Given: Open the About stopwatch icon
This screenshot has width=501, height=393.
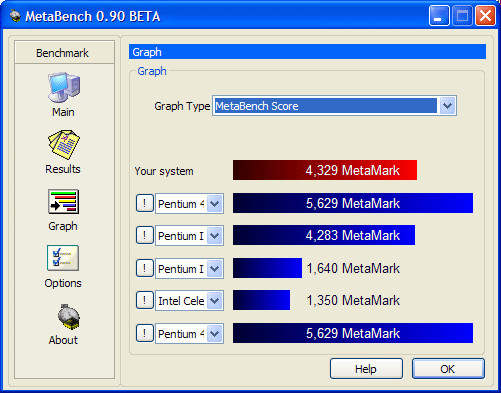Looking at the screenshot, I should coord(68,316).
